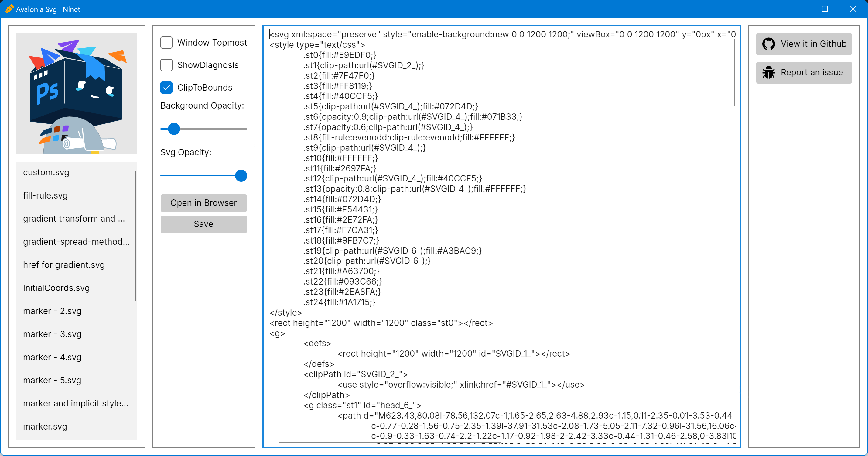Uncheck the ClipToBounds checkbox
The height and width of the screenshot is (456, 868).
(x=166, y=88)
